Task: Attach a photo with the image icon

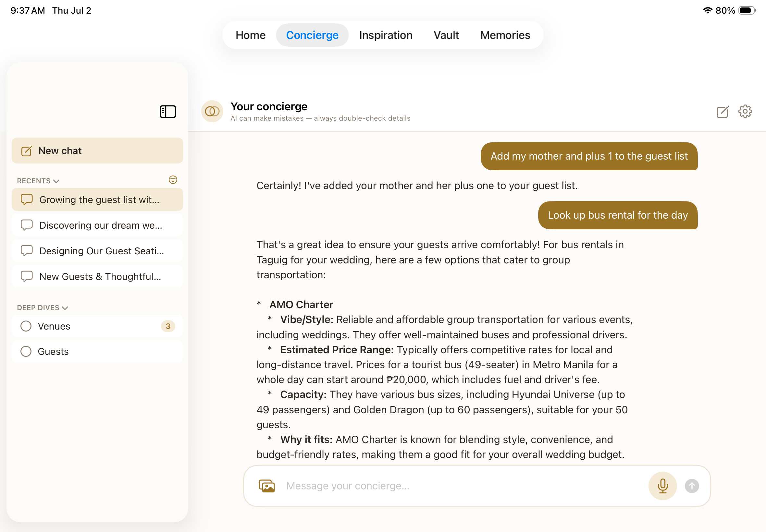Action: point(267,486)
